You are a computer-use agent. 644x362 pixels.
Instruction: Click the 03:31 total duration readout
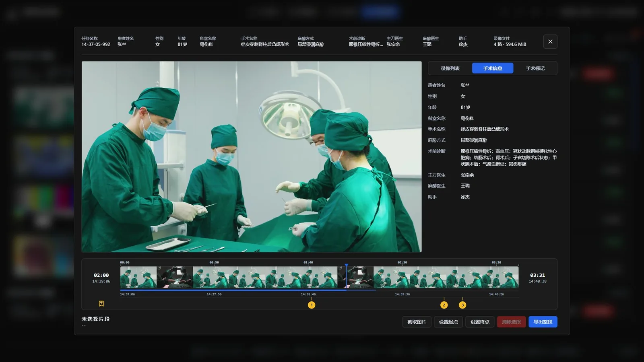coord(537,275)
